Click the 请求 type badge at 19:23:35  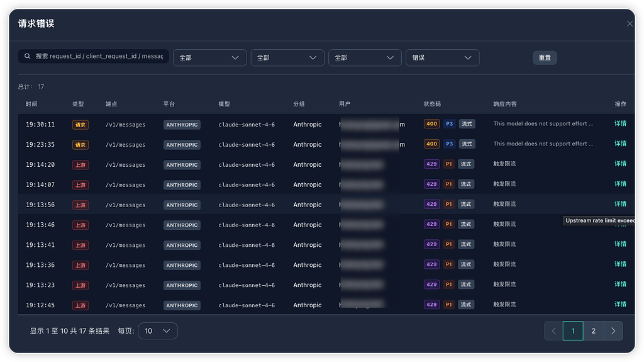80,145
